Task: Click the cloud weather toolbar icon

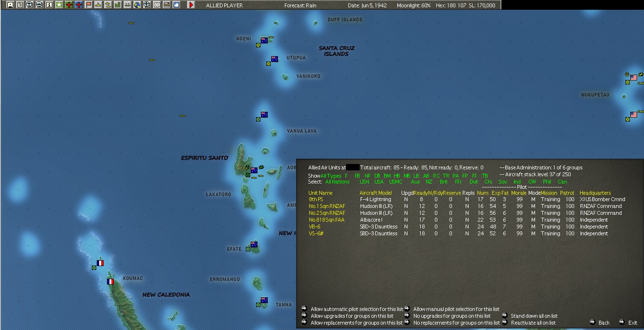Action: pos(176,5)
